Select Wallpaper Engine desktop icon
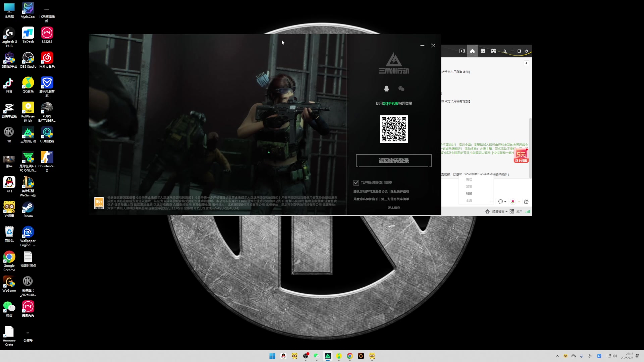The height and width of the screenshot is (362, 644). (x=28, y=236)
